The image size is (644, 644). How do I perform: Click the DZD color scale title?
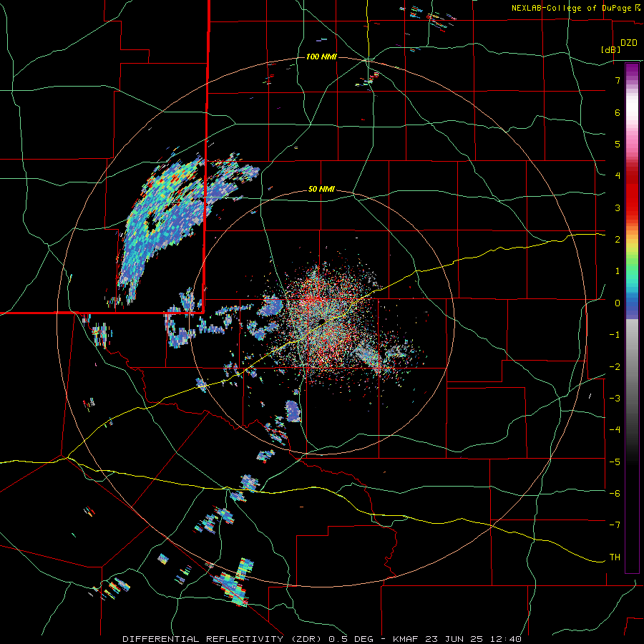(x=628, y=43)
